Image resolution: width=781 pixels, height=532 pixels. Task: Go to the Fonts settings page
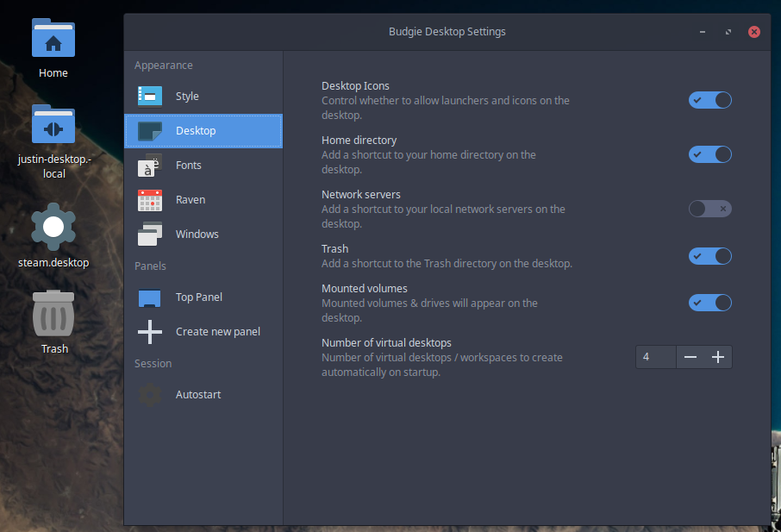click(203, 166)
